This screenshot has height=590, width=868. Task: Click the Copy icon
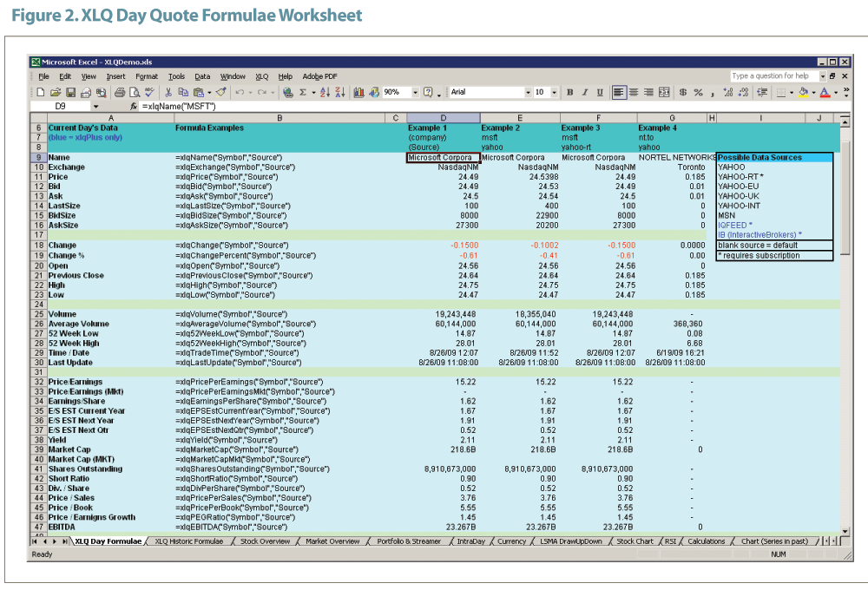tap(183, 93)
